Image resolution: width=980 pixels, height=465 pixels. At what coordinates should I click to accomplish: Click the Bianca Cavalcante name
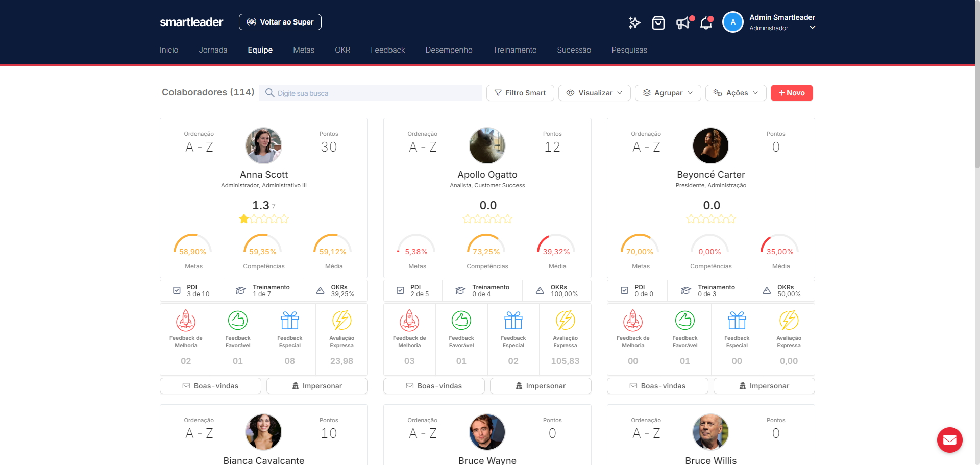click(x=264, y=460)
